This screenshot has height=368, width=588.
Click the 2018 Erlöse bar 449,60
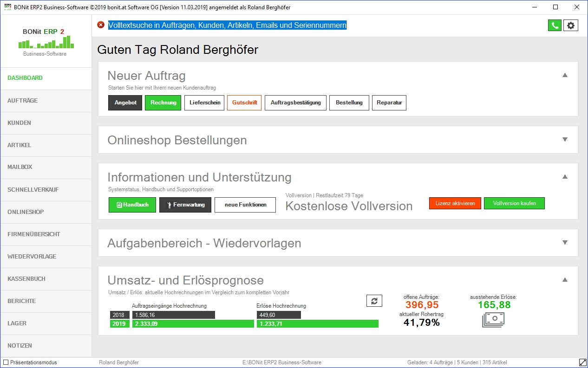click(279, 315)
